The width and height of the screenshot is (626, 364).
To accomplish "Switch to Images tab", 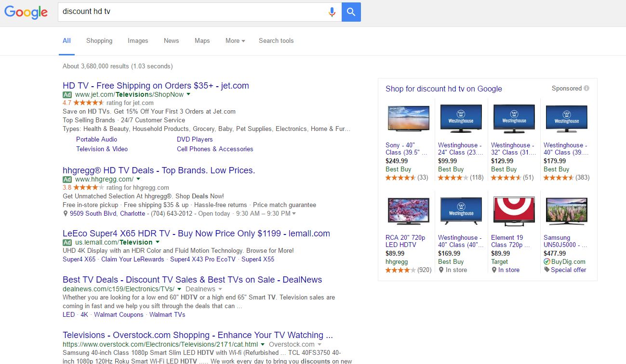I will (138, 41).
